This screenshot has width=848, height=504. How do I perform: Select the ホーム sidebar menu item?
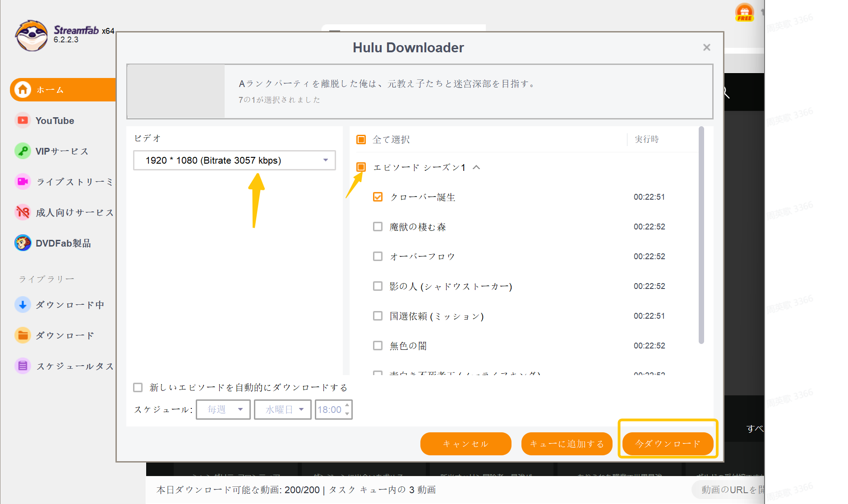pos(63,90)
